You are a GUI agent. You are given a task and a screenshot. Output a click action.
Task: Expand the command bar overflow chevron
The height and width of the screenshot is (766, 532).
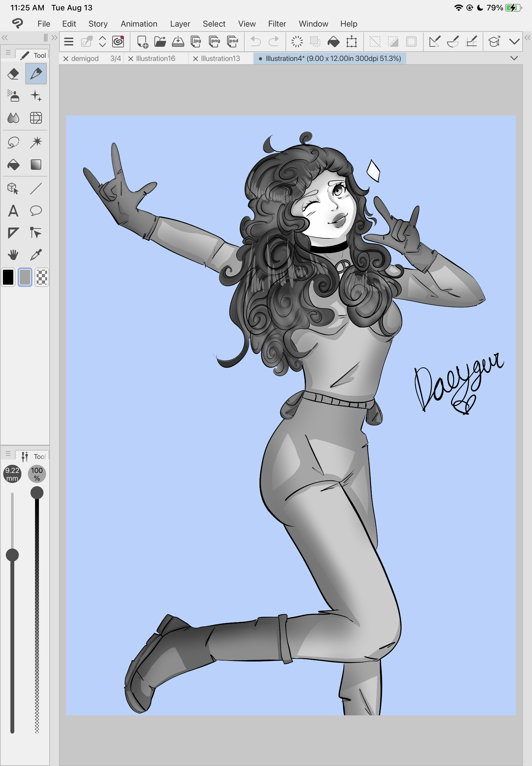coord(514,42)
